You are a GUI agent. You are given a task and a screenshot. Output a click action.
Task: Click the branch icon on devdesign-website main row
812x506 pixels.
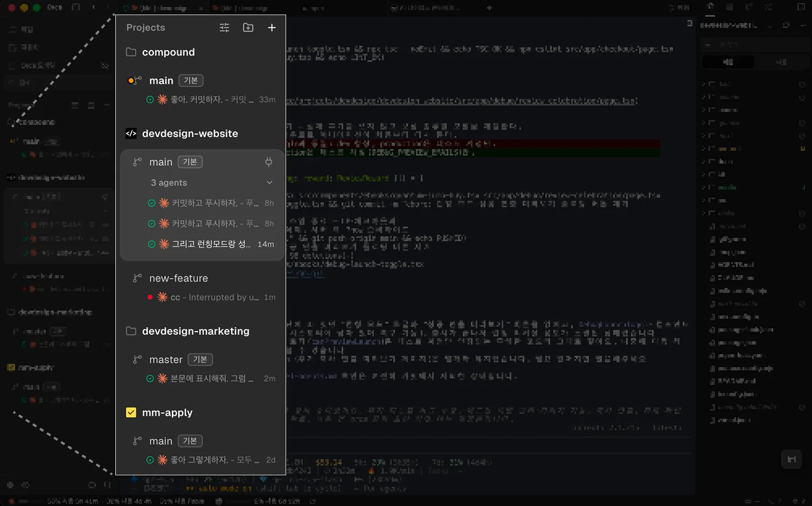pos(137,162)
